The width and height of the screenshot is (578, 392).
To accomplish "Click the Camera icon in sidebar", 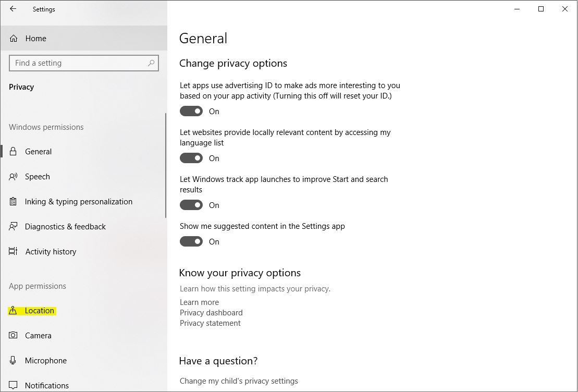I will point(14,336).
